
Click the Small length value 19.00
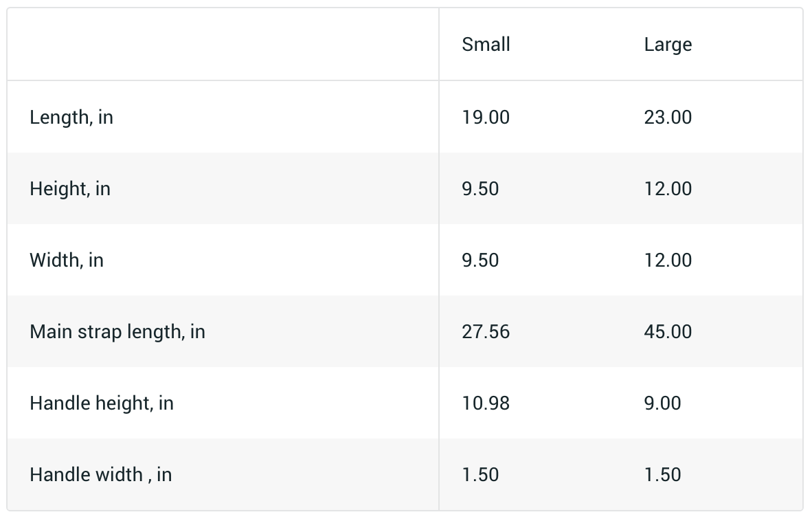[486, 118]
